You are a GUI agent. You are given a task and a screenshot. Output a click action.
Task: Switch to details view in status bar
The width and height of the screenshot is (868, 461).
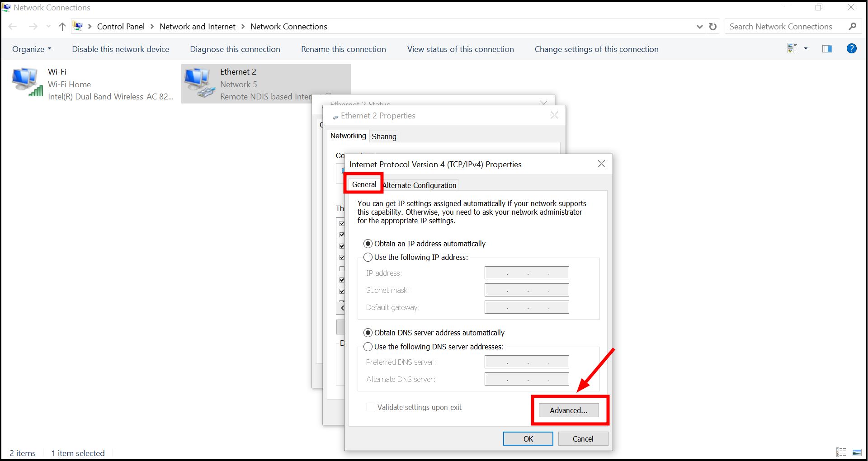841,452
